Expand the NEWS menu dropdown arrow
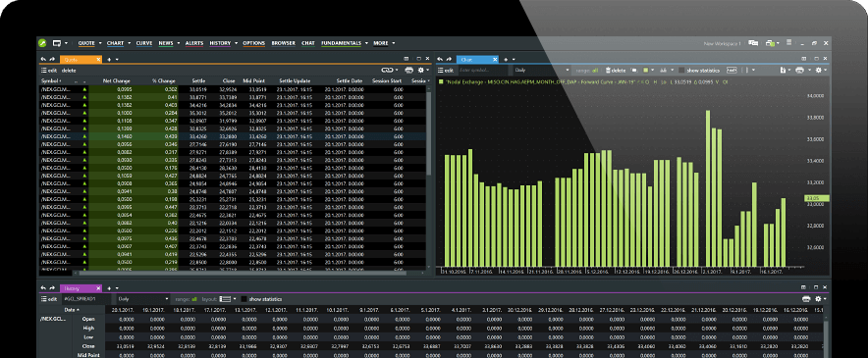Viewport: 868px width, 358px height. [179, 43]
